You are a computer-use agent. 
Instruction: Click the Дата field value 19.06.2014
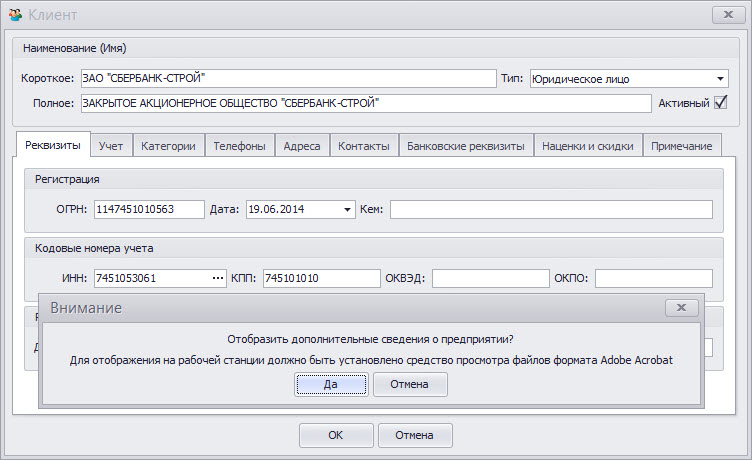coord(276,209)
